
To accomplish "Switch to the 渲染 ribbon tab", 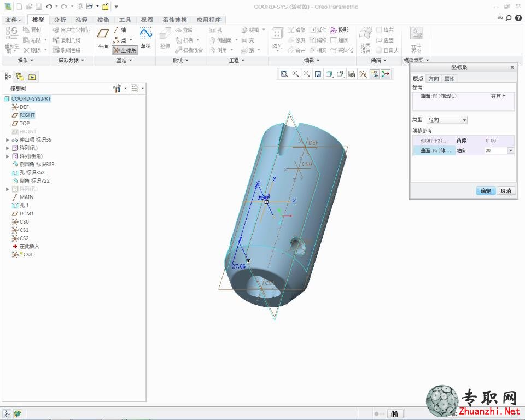I will [103, 20].
